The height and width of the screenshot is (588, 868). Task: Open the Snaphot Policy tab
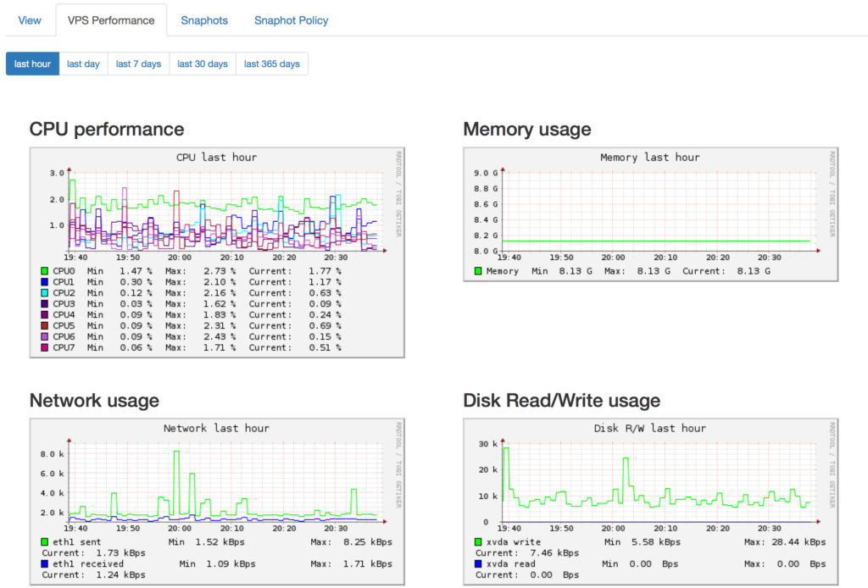pyautogui.click(x=292, y=20)
